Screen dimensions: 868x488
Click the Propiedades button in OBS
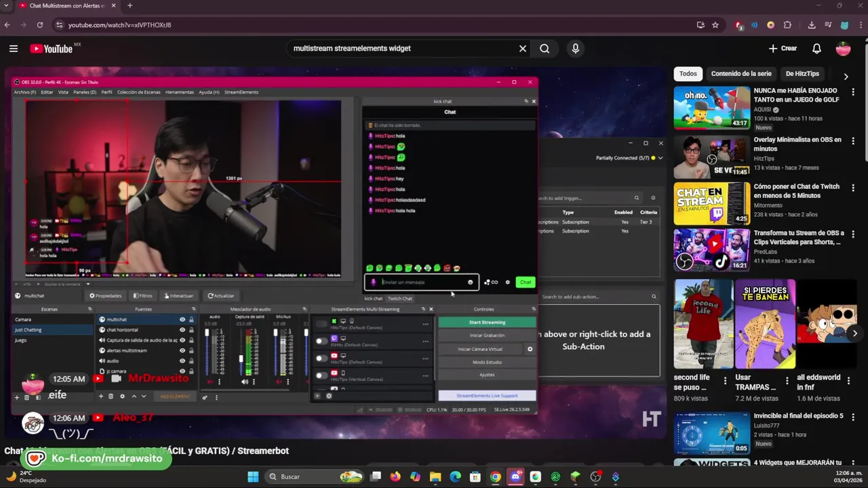click(105, 296)
